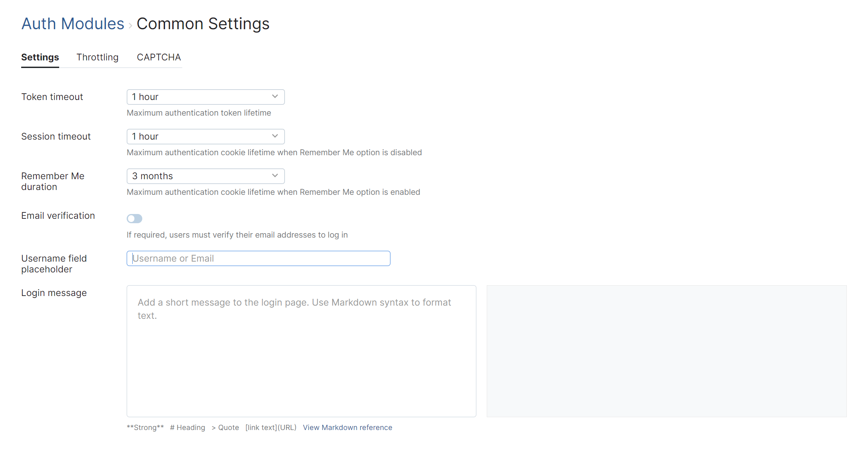Select the Settings tab
The height and width of the screenshot is (462, 868).
[x=40, y=57]
